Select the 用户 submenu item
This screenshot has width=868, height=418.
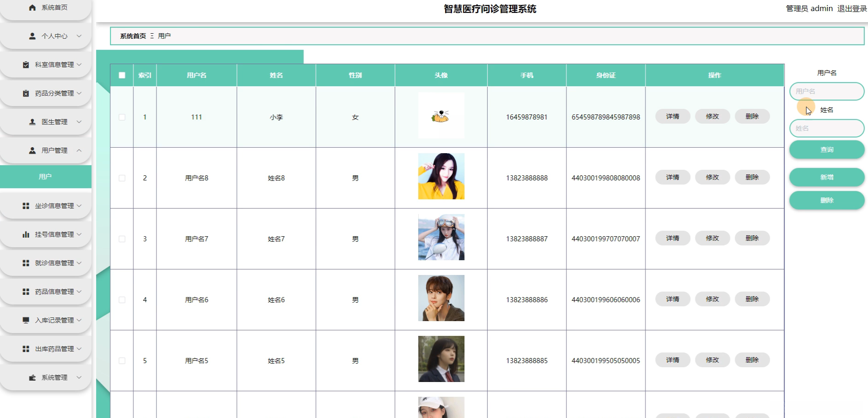point(46,177)
